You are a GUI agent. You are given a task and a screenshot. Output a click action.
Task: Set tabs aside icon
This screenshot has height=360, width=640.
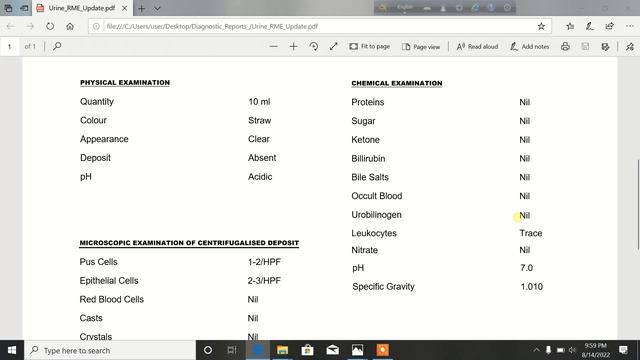[x=24, y=8]
